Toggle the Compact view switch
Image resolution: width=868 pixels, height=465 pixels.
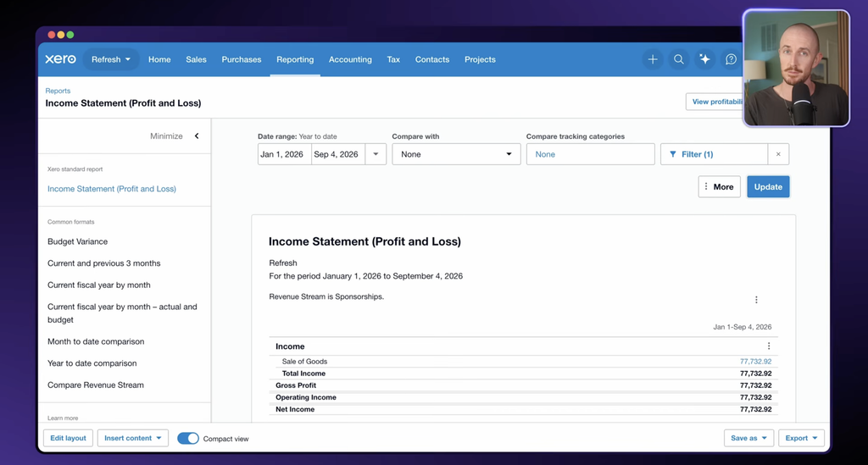(188, 439)
